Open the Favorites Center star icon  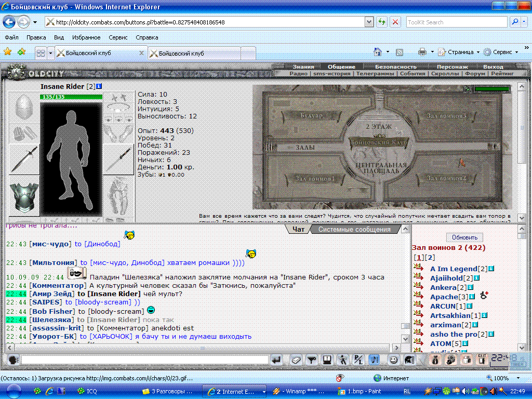(7, 52)
